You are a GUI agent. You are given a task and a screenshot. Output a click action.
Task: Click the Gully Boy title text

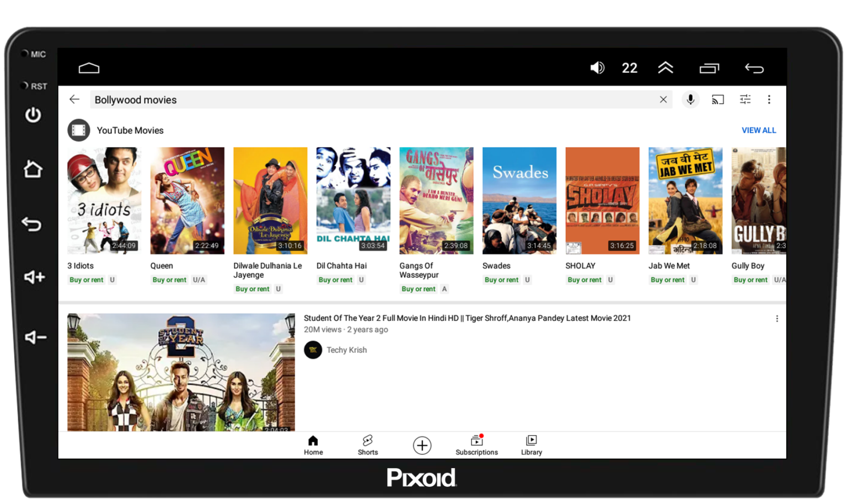(748, 266)
